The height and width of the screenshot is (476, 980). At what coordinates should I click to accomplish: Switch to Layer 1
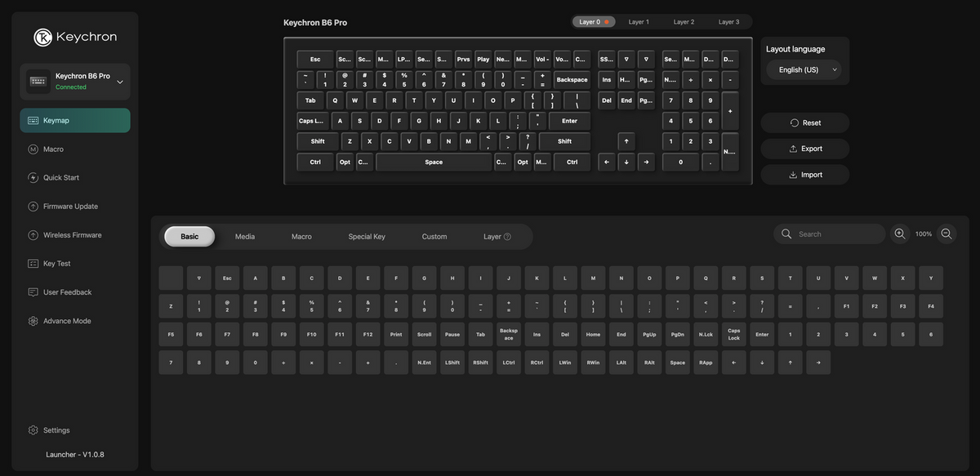point(639,22)
